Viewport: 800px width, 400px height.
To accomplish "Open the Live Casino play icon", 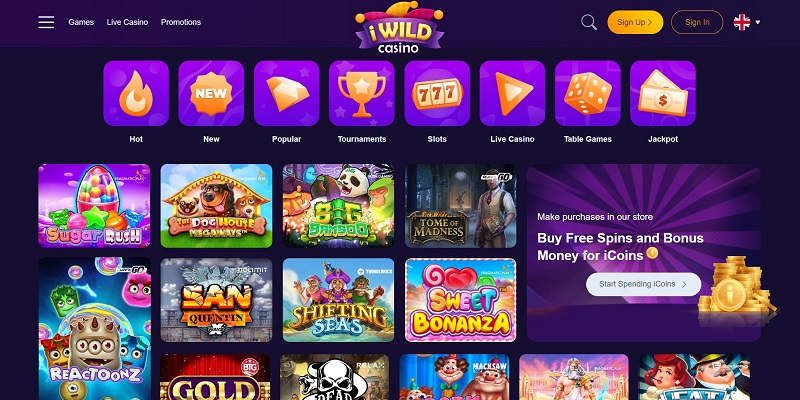I will pyautogui.click(x=512, y=93).
